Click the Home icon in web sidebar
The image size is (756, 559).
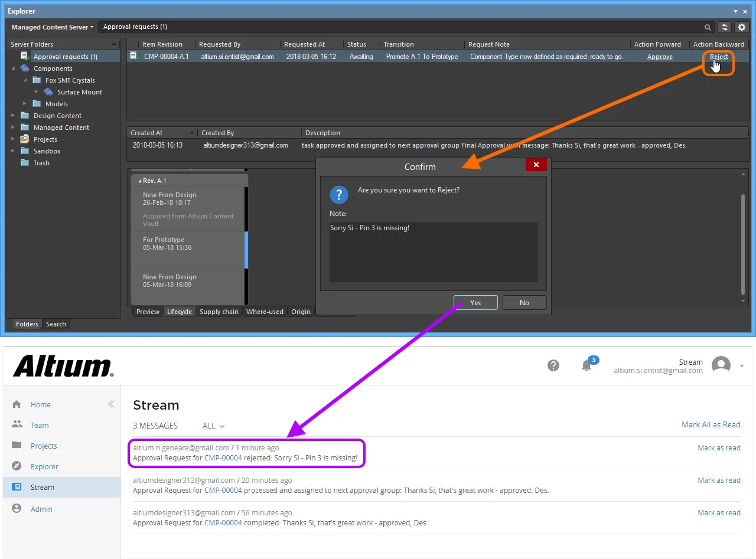pos(17,404)
